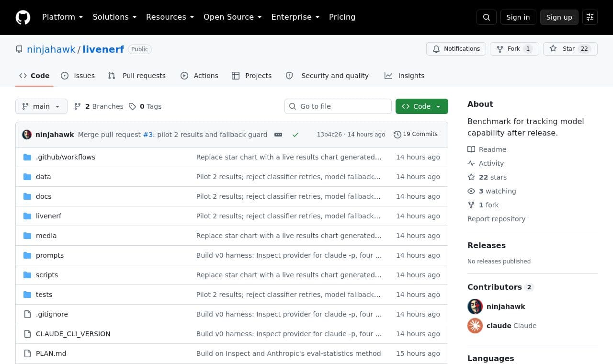Click the Notifications bell button
The width and height of the screenshot is (613, 364).
(456, 49)
